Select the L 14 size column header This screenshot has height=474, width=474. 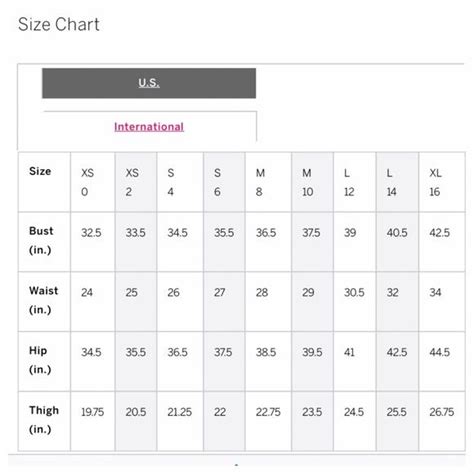click(397, 182)
